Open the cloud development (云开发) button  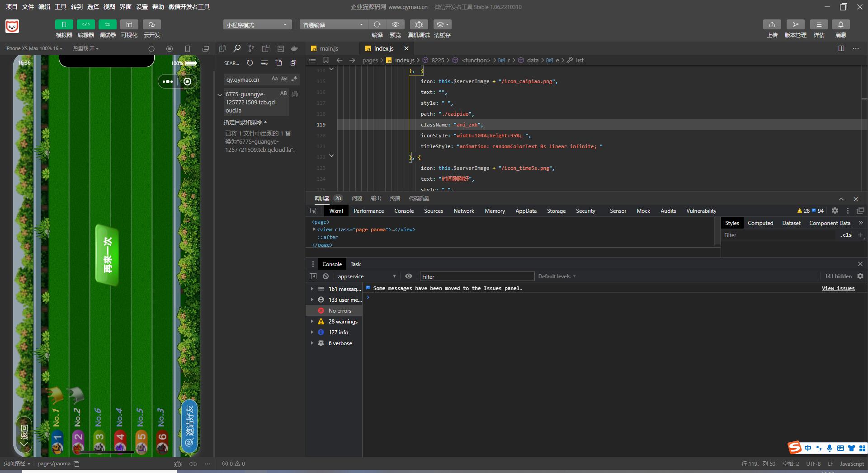coord(152,24)
